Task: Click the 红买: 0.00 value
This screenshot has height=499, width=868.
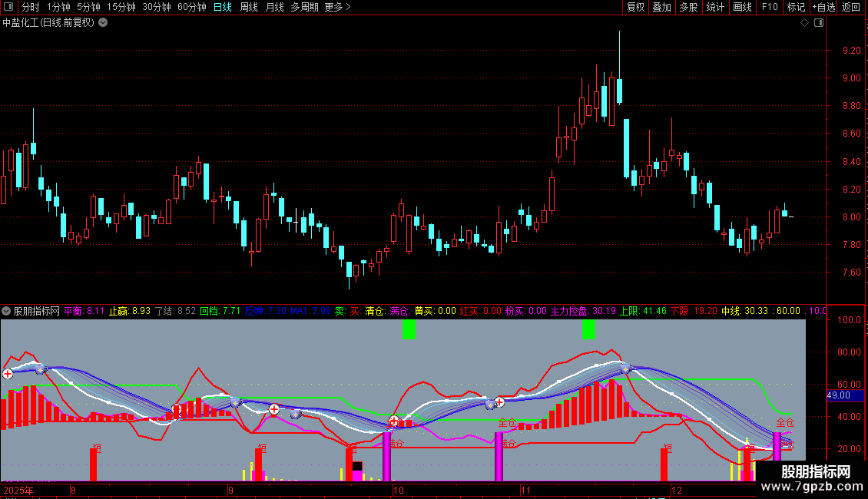Action: pyautogui.click(x=481, y=311)
